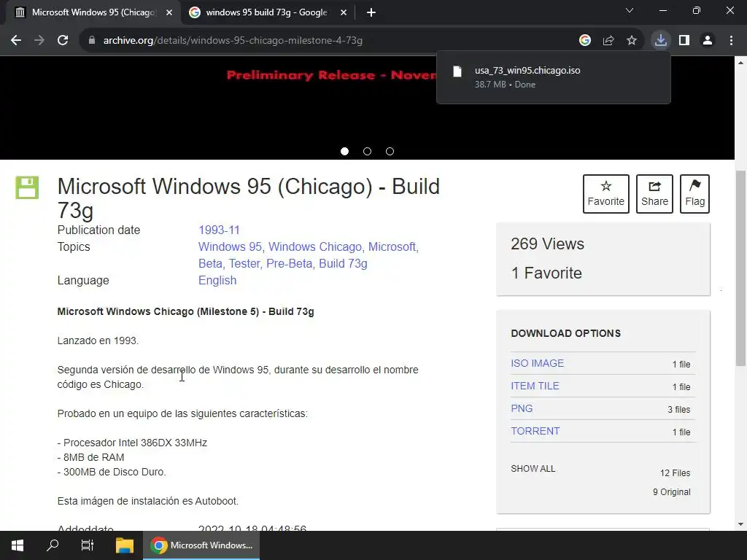This screenshot has width=747, height=560.
Task: Open Windows taskbar search
Action: (x=53, y=545)
